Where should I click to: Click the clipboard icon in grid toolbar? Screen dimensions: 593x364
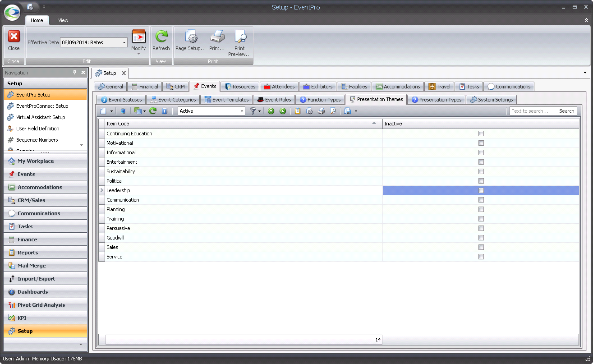click(x=298, y=111)
